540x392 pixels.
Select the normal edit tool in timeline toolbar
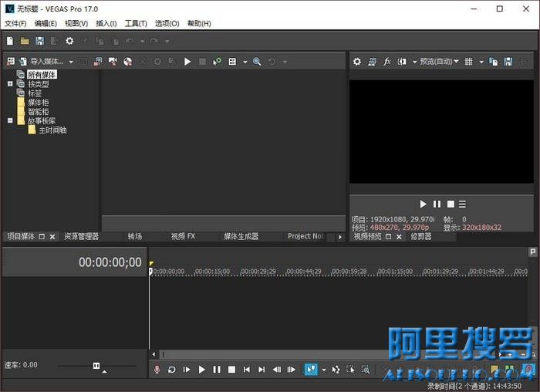[311, 370]
